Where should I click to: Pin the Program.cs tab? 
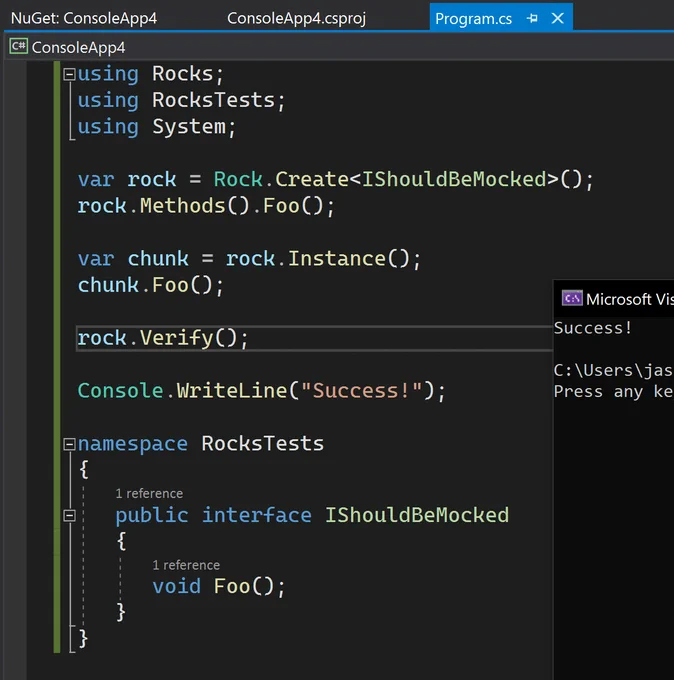(532, 18)
